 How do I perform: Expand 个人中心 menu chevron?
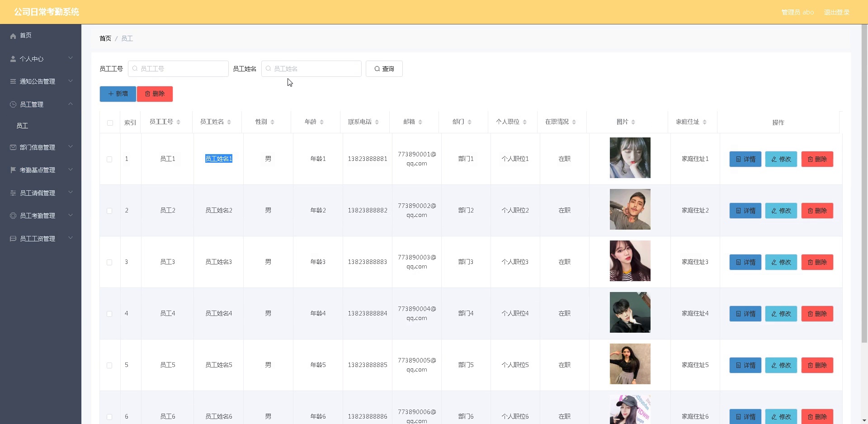(x=71, y=58)
